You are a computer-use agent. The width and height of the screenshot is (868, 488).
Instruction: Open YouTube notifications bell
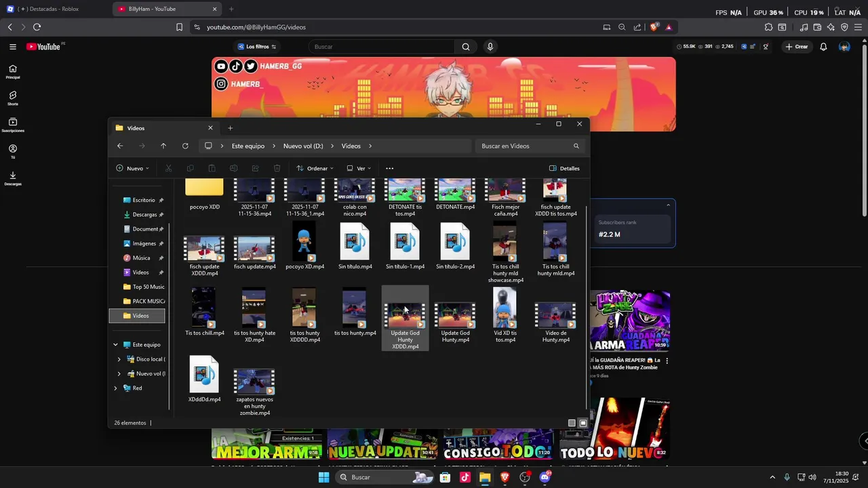[x=823, y=47]
